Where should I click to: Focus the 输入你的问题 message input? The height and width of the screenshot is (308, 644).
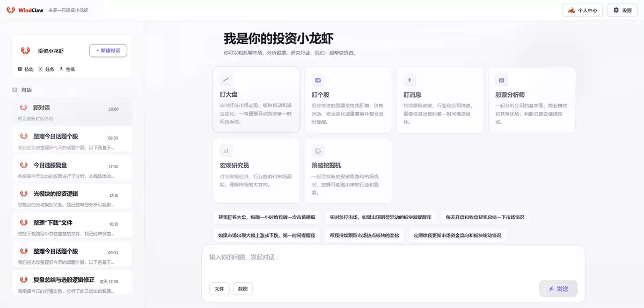click(x=393, y=257)
